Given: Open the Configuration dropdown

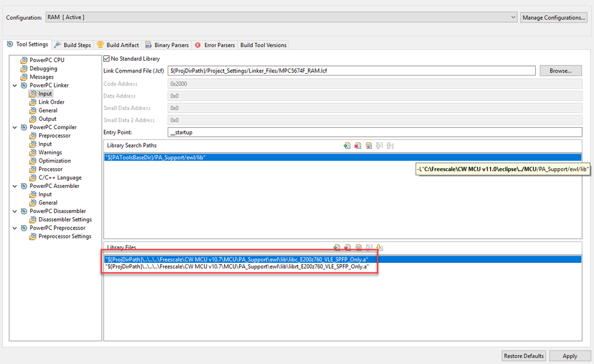Looking at the screenshot, I should pyautogui.click(x=513, y=17).
